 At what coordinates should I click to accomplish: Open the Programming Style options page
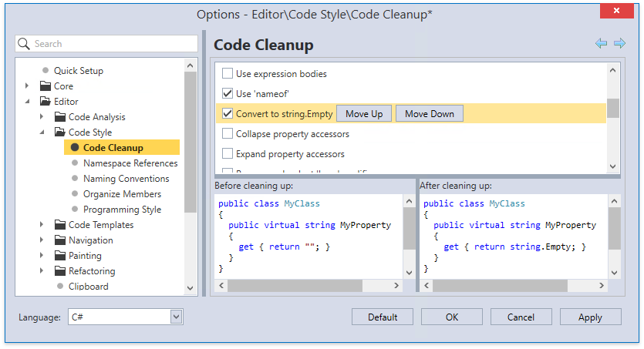tap(122, 210)
